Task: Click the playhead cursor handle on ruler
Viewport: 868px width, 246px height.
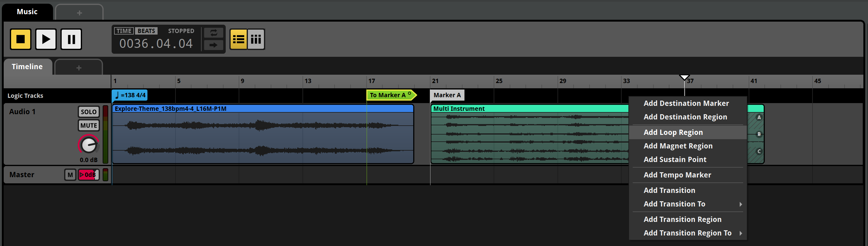Action: pos(684,78)
